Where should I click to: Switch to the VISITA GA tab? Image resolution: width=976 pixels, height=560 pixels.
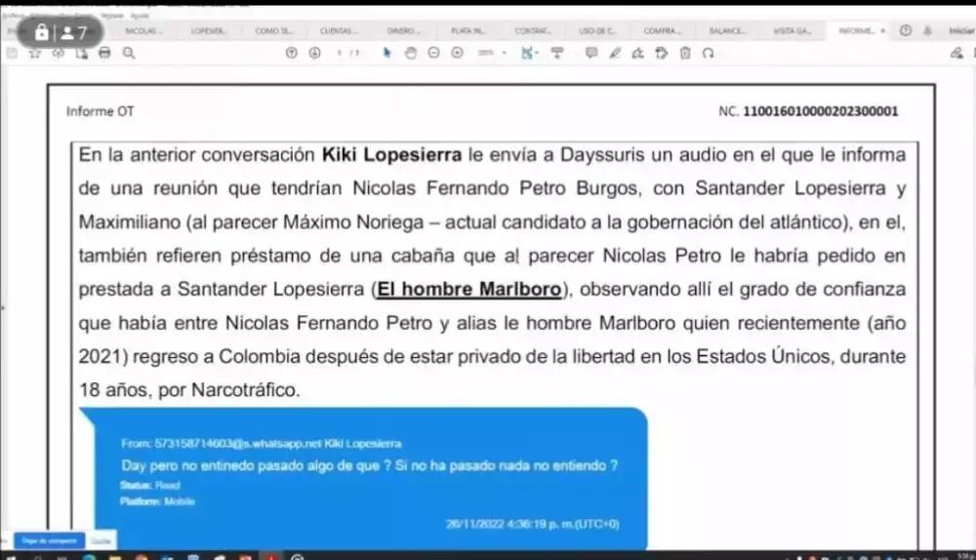click(792, 30)
